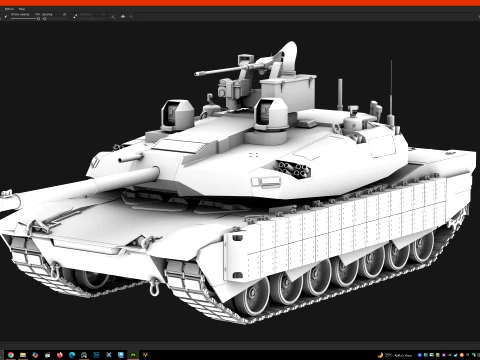Click the purple system tray icon
480x360 pixels.
tap(444, 355)
